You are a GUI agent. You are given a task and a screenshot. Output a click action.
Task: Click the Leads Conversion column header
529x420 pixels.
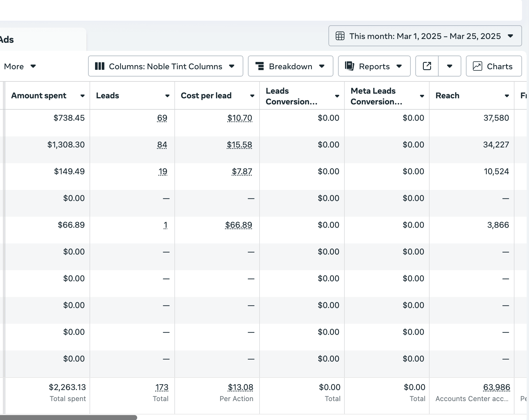point(292,96)
